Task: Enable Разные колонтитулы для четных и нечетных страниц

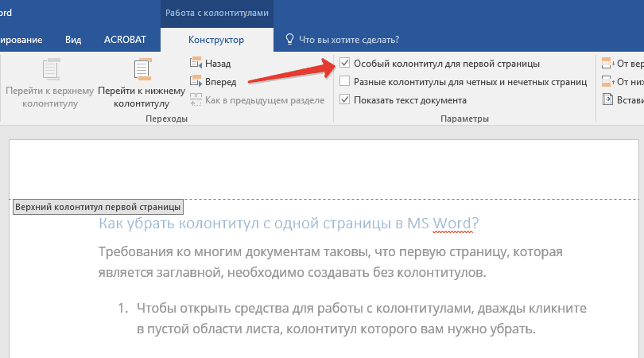Action: coord(344,81)
